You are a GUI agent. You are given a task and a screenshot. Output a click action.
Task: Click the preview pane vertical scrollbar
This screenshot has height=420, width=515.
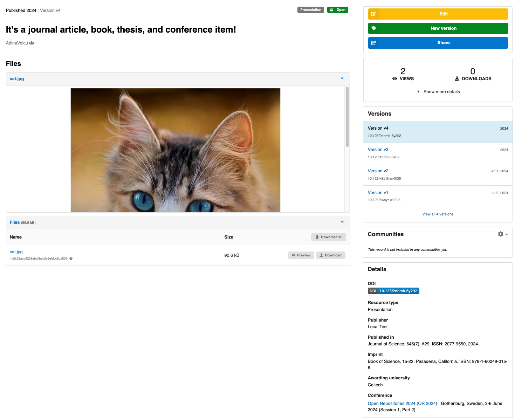[x=347, y=117]
